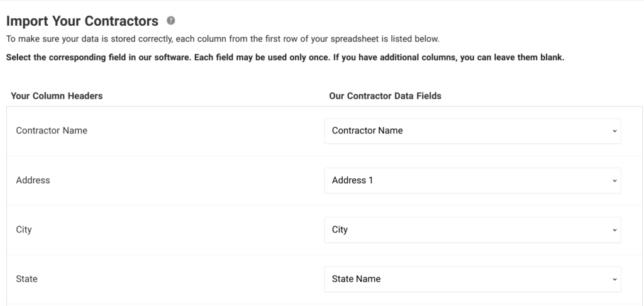Select the Contractor Name column header label
Screen dimensions: 644x306
pos(52,131)
